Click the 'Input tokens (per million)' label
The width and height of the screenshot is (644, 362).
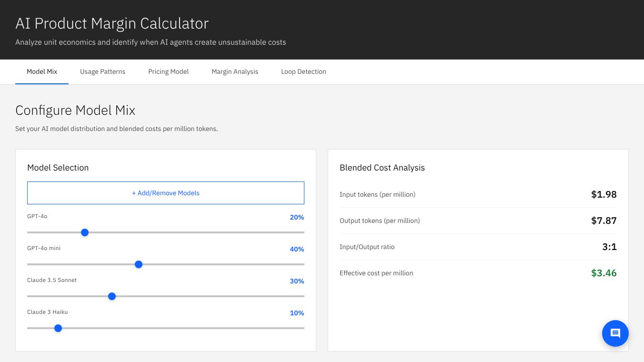377,194
